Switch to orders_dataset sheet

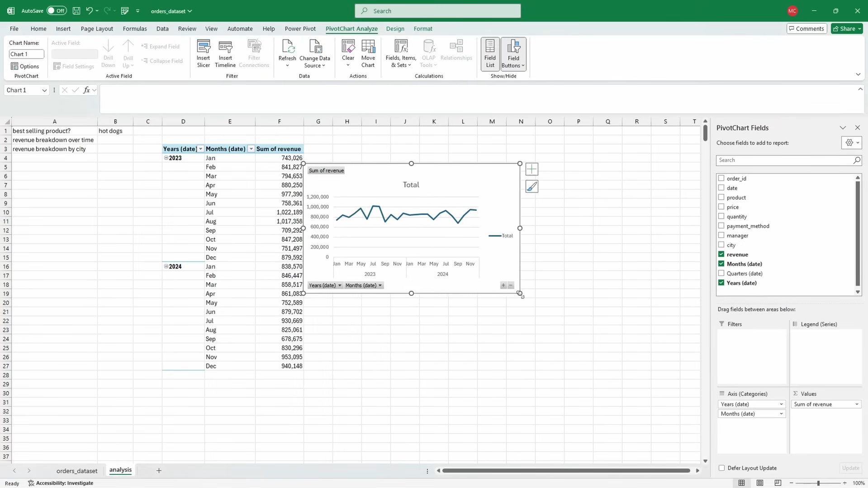click(x=77, y=471)
